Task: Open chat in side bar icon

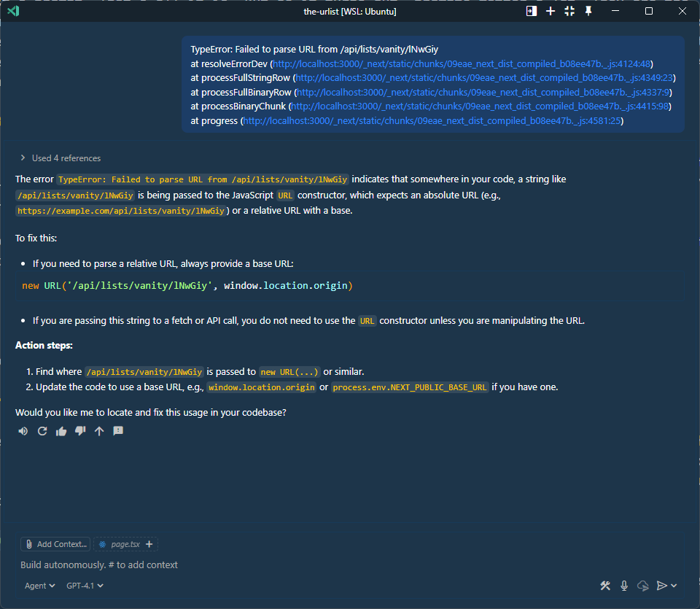Action: click(x=532, y=11)
